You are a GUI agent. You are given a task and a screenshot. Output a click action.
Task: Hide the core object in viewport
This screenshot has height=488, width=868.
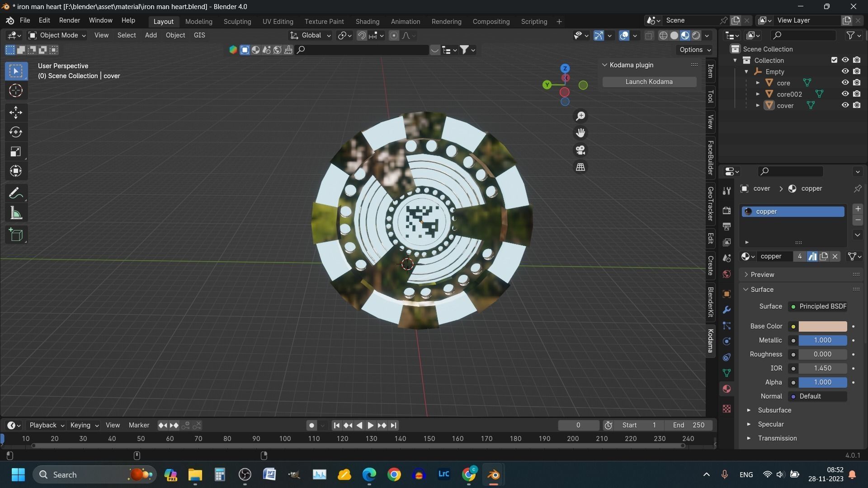pos(845,83)
